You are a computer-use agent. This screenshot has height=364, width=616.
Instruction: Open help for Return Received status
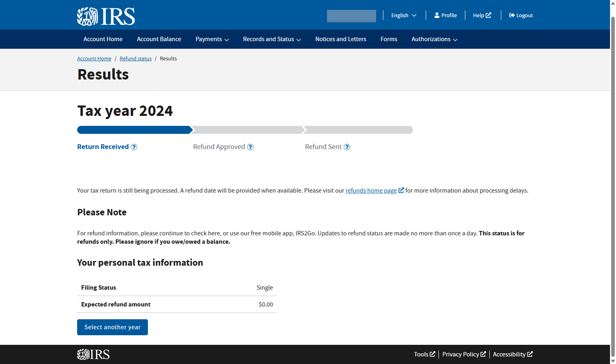pos(134,147)
